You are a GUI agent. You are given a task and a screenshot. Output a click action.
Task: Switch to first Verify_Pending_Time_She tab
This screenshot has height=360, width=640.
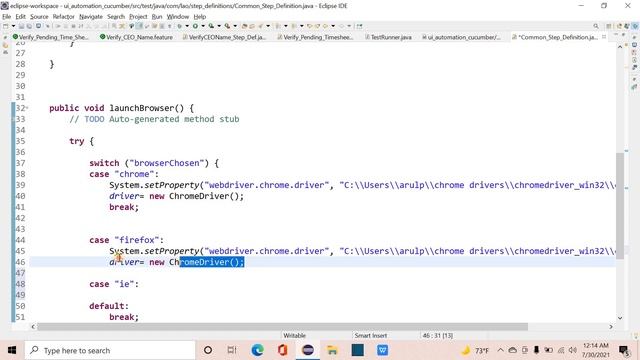(x=51, y=37)
